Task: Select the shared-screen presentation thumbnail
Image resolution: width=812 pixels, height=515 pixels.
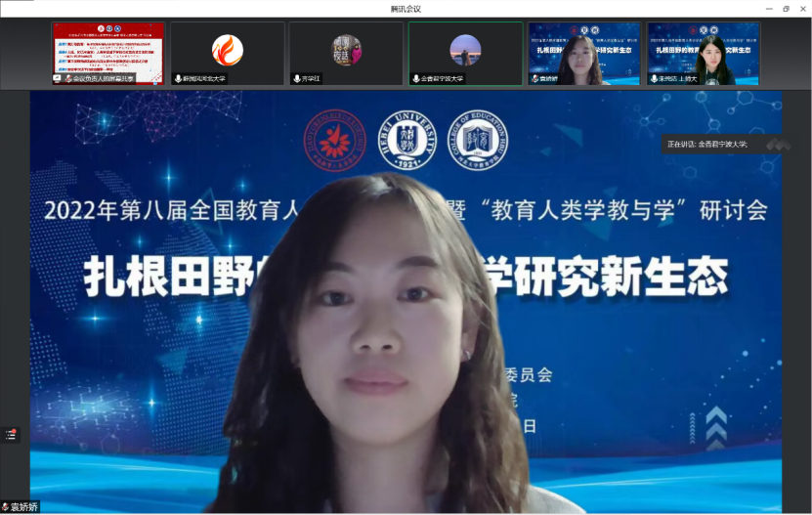Action: click(x=107, y=53)
